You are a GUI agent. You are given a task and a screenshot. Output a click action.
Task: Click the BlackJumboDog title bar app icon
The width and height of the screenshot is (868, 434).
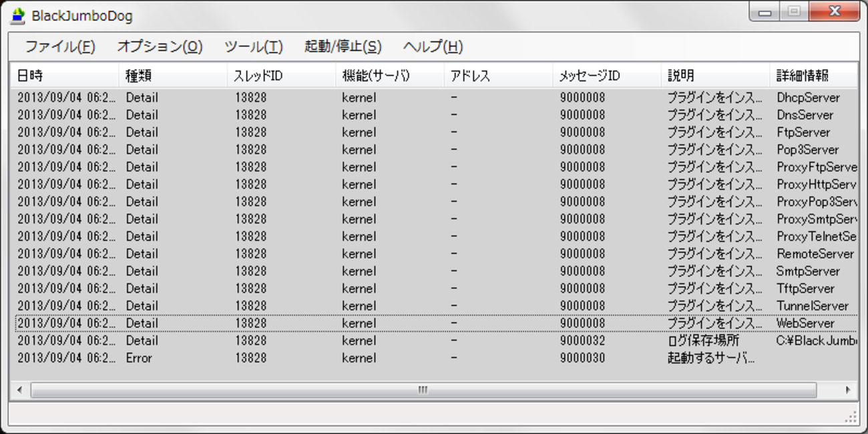pyautogui.click(x=18, y=15)
